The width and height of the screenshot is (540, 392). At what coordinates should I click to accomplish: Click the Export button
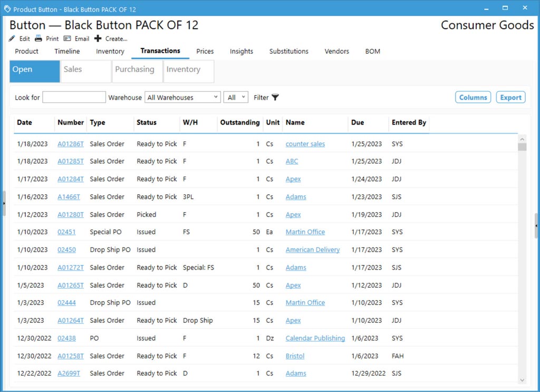(510, 97)
